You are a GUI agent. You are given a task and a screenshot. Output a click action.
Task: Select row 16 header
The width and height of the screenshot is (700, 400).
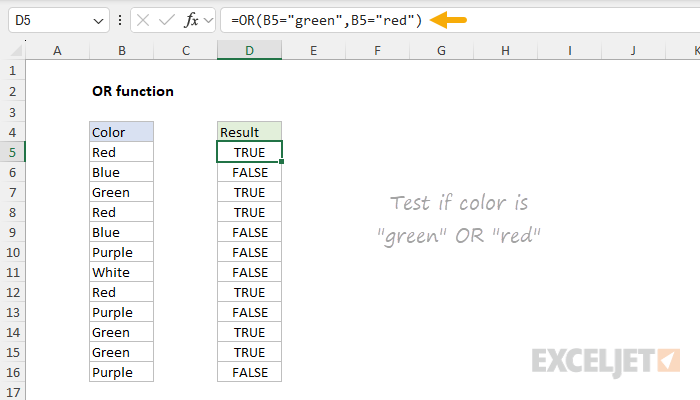click(x=12, y=372)
